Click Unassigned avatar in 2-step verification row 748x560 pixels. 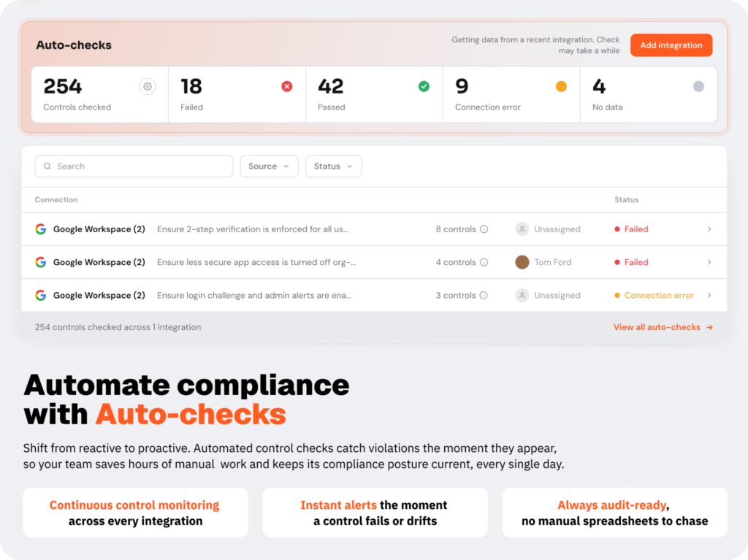pos(522,229)
